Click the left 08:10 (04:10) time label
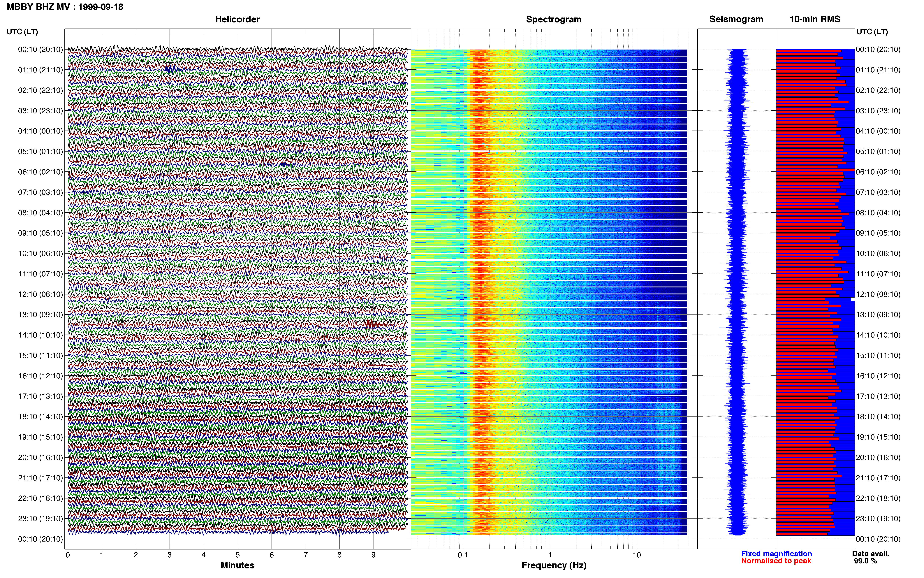The image size is (924, 578). pyautogui.click(x=40, y=212)
